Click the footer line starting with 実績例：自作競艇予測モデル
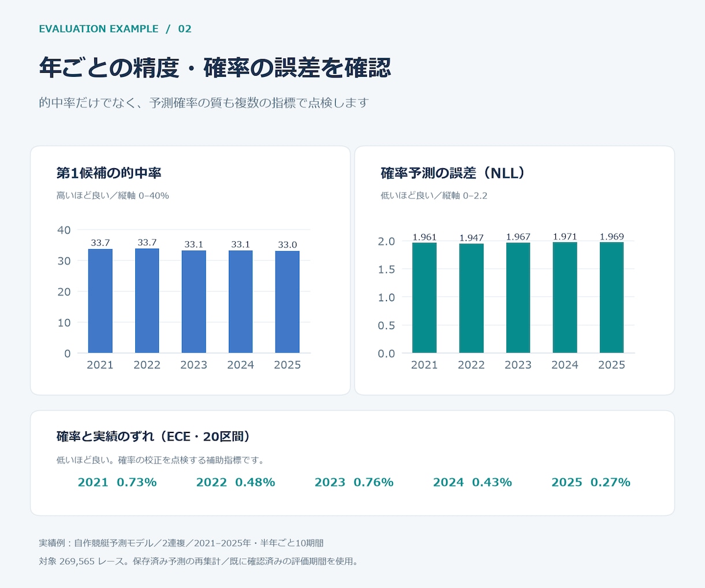 (181, 543)
